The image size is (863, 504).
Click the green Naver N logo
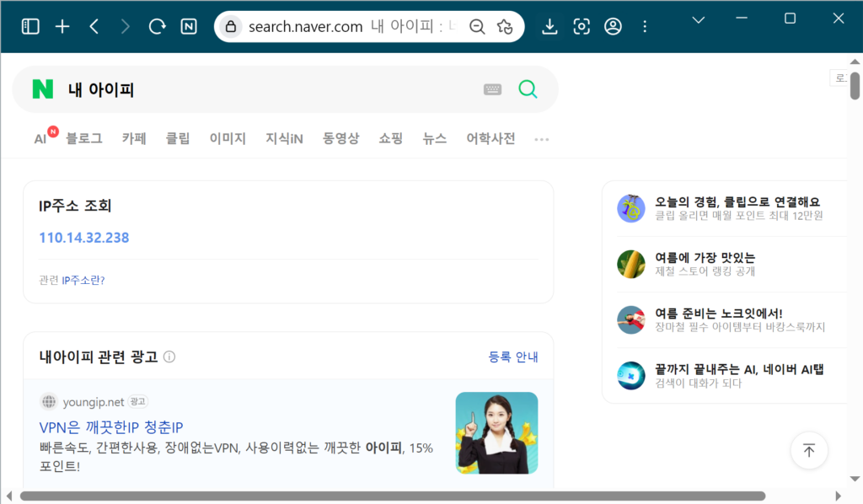pyautogui.click(x=43, y=89)
